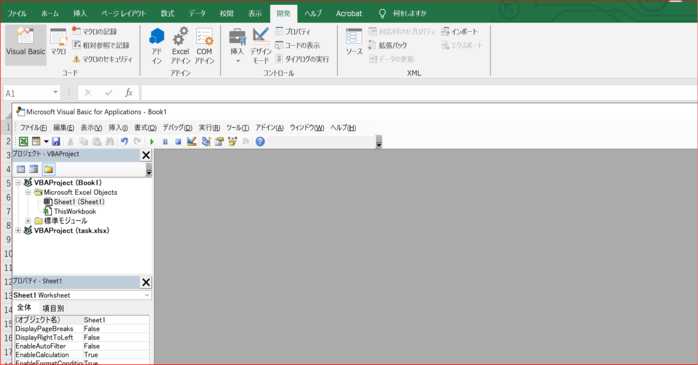Click the green Run Sub play icon
Screen dimensions: 698x365
(152, 142)
